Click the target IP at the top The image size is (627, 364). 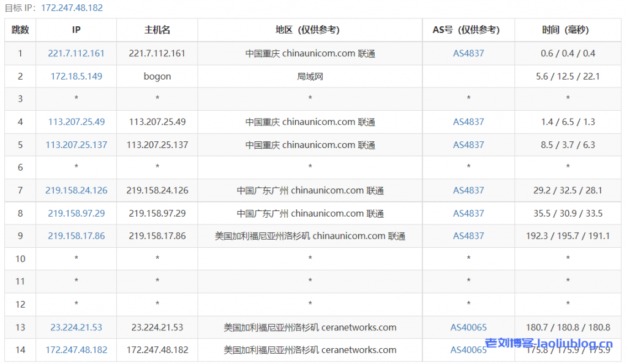72,8
